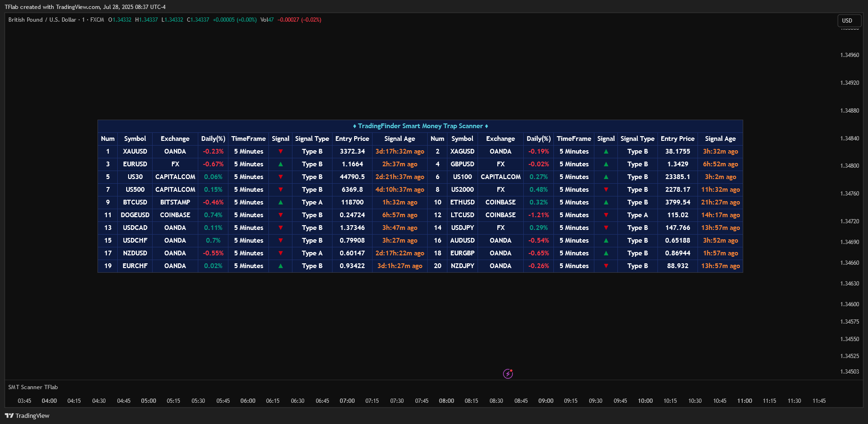Click the green up signal arrow for EURCHF
The image size is (868, 424).
(281, 266)
